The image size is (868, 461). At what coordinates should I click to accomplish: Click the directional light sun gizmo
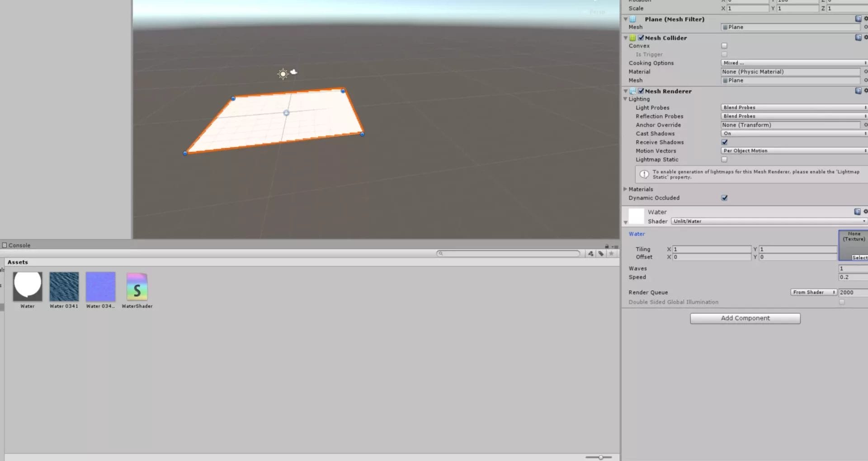pyautogui.click(x=283, y=74)
